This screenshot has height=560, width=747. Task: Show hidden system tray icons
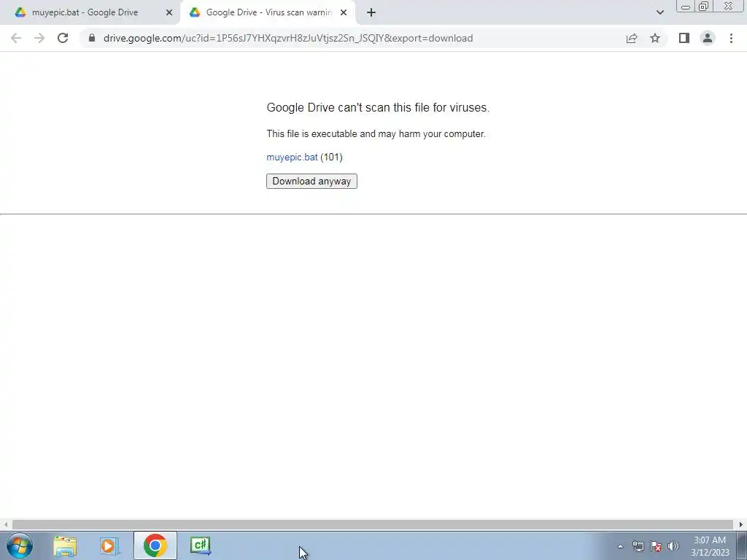click(620, 546)
